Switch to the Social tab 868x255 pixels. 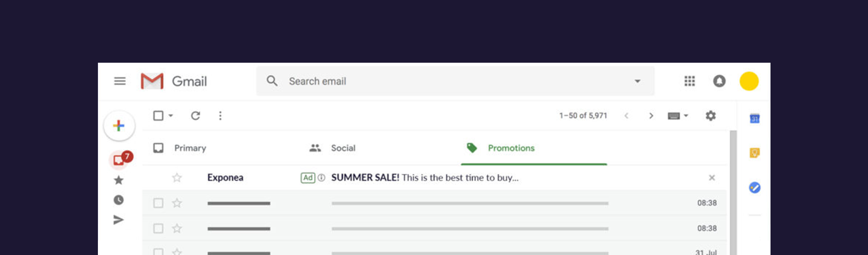[x=343, y=148]
